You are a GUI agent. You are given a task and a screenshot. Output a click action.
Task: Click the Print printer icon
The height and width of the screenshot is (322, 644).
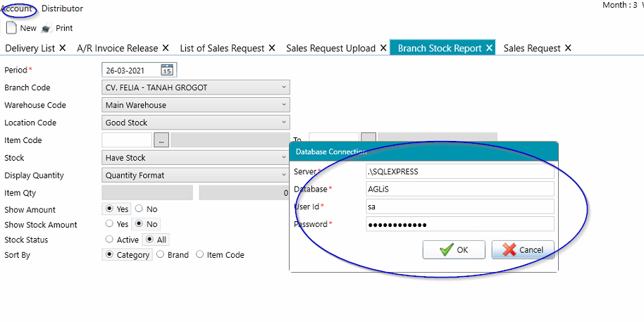click(x=46, y=29)
